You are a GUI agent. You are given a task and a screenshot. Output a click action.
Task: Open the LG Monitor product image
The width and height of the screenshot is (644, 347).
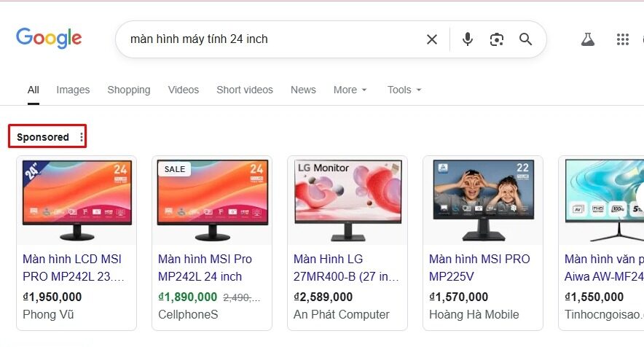(348, 200)
